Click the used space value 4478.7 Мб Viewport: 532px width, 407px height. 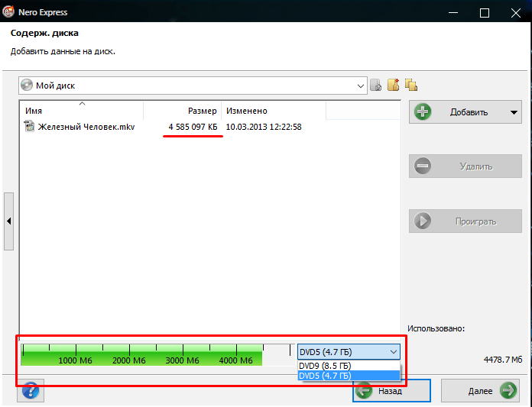(x=502, y=359)
